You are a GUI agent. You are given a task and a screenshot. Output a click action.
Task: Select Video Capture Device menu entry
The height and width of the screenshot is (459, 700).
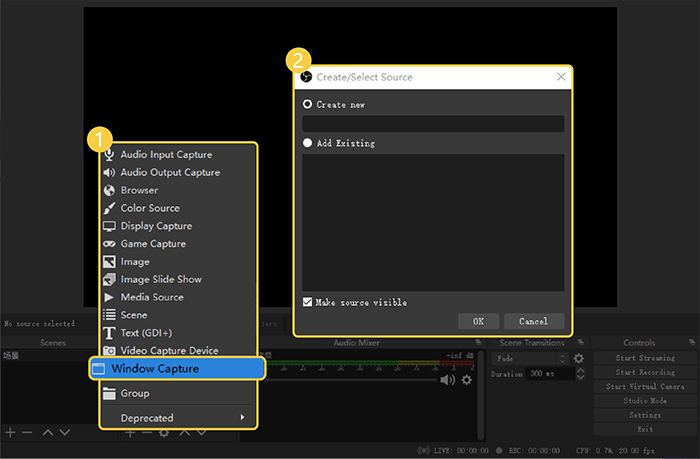pyautogui.click(x=169, y=351)
